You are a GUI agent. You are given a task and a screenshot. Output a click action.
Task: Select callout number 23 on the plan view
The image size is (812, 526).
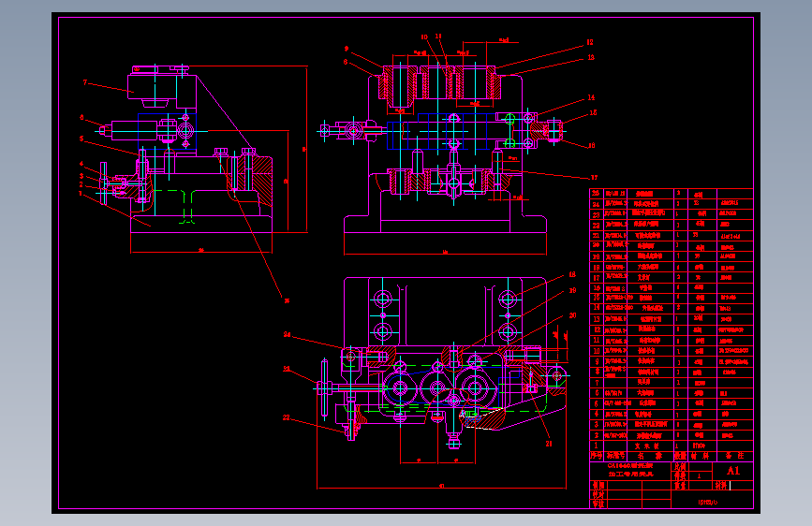[287, 369]
